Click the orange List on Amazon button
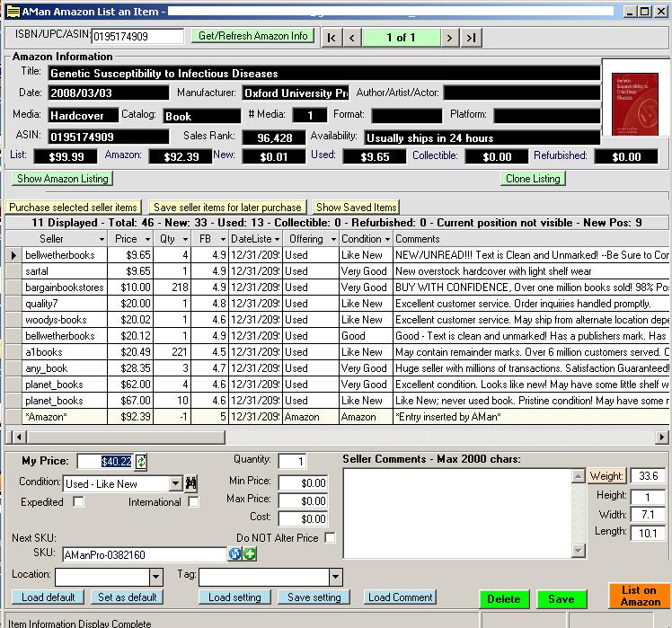The height and width of the screenshot is (628, 672). tap(641, 596)
